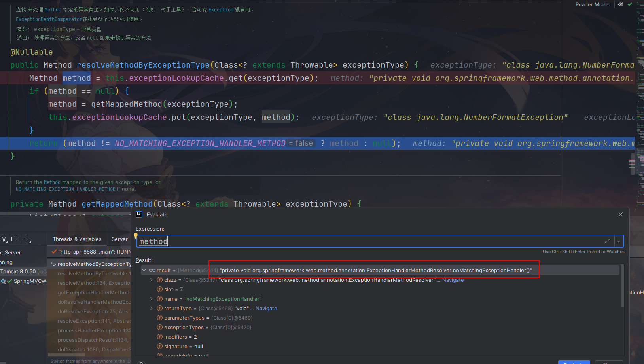Click NO_MATCHING_EXCEPTION_HANDLER_METHOD link in doc comment

(66, 189)
